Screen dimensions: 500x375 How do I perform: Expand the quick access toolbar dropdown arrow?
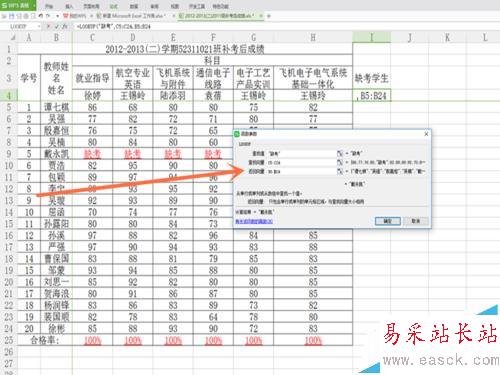tap(57, 16)
